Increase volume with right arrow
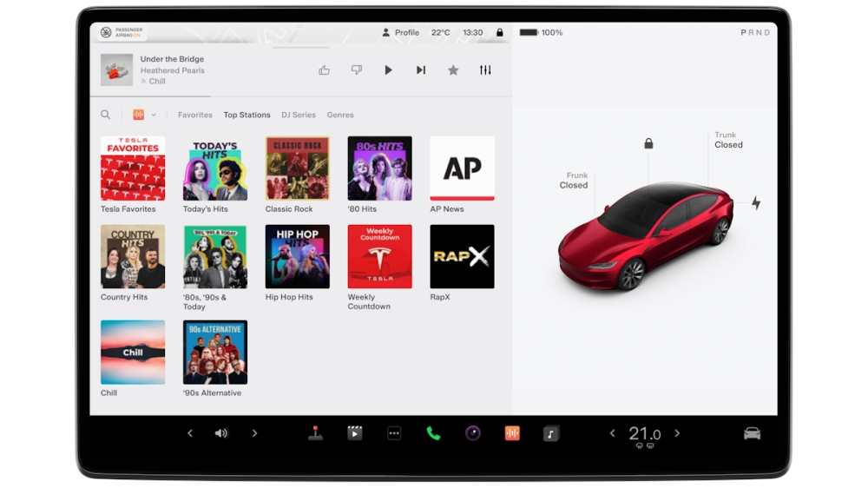Image resolution: width=868 pixels, height=488 pixels. coord(254,433)
